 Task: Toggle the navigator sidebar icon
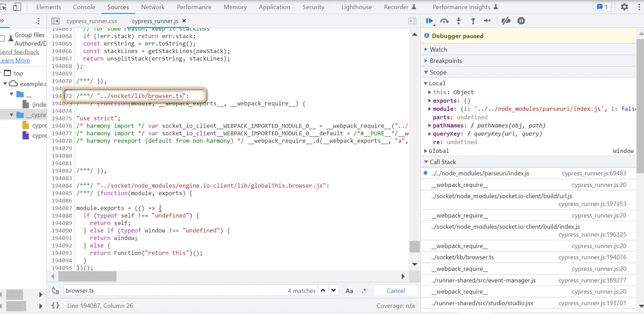tap(55, 21)
